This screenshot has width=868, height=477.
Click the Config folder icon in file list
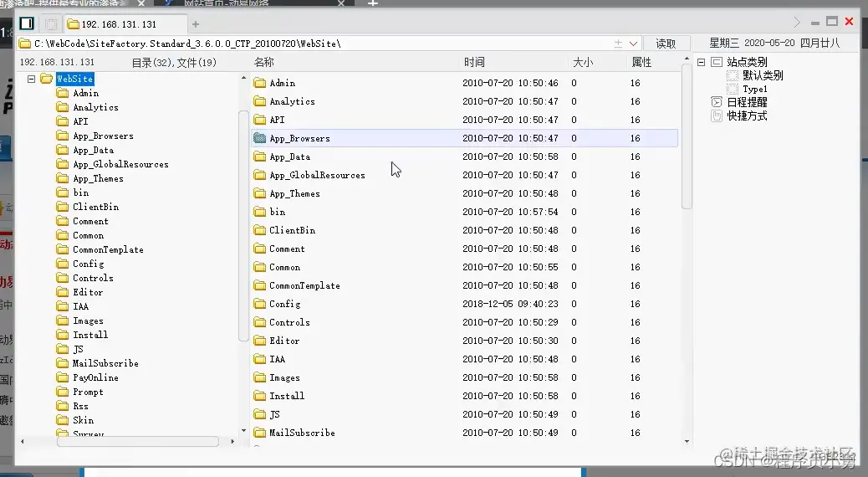259,304
